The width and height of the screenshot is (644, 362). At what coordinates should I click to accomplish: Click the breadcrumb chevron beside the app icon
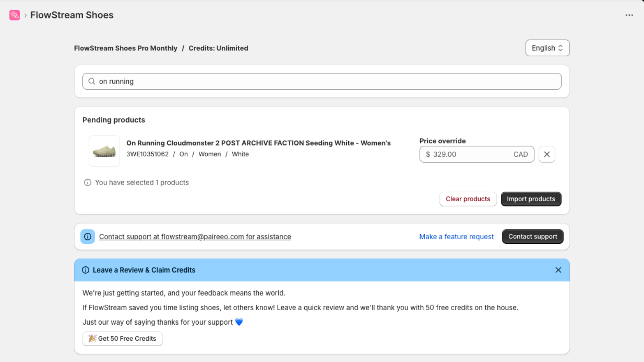25,15
